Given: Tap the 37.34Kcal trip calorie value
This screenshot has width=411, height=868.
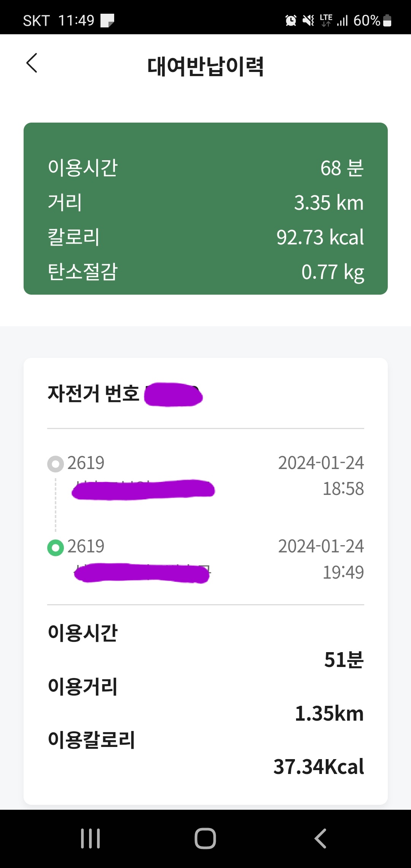Looking at the screenshot, I should pyautogui.click(x=319, y=766).
